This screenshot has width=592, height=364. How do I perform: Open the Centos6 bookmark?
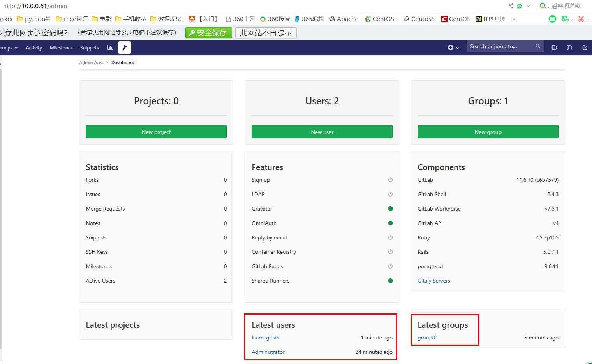pos(419,19)
